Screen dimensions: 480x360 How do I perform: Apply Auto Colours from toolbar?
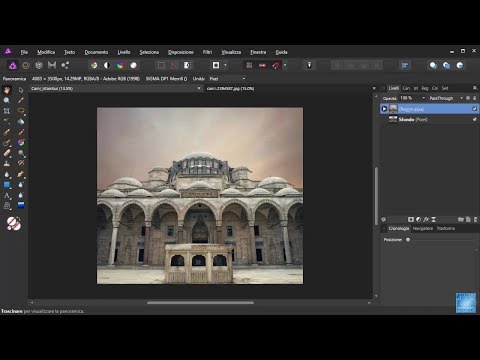(120, 65)
